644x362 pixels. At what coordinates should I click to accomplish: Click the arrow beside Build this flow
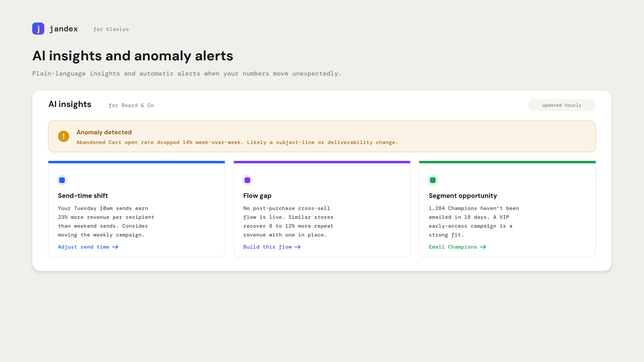point(298,247)
